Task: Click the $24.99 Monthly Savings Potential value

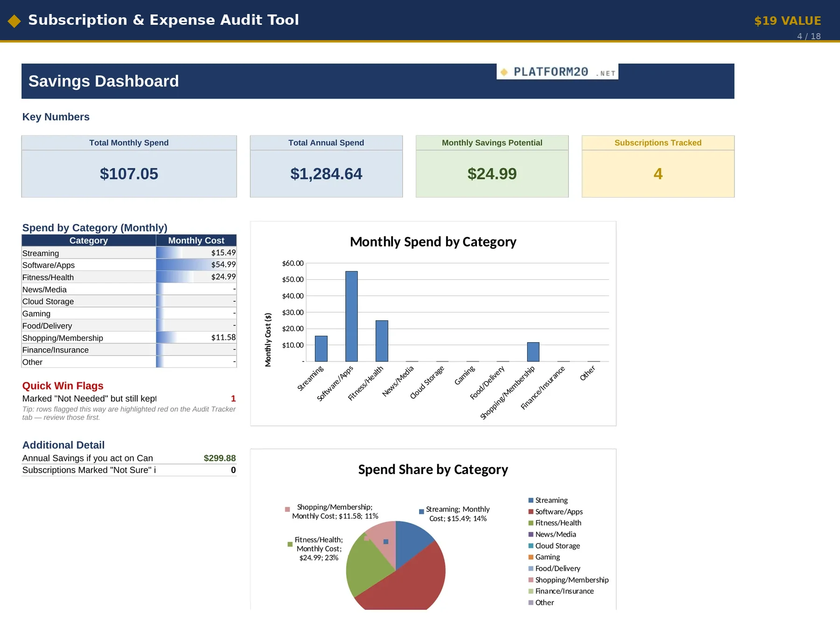Action: point(492,174)
